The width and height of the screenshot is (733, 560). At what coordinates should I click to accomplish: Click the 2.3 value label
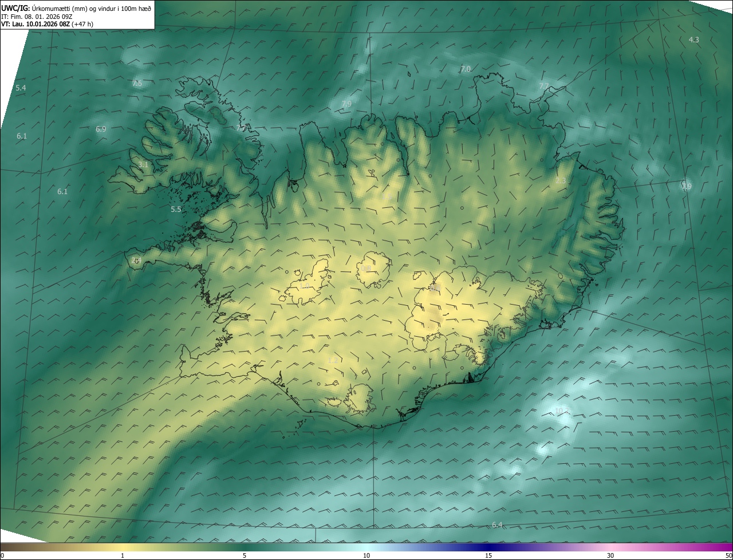[561, 180]
